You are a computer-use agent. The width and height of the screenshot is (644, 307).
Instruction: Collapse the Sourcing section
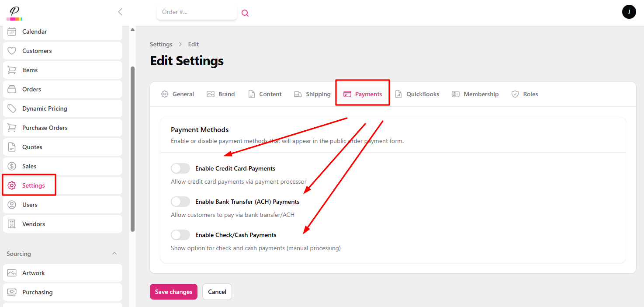pyautogui.click(x=114, y=253)
